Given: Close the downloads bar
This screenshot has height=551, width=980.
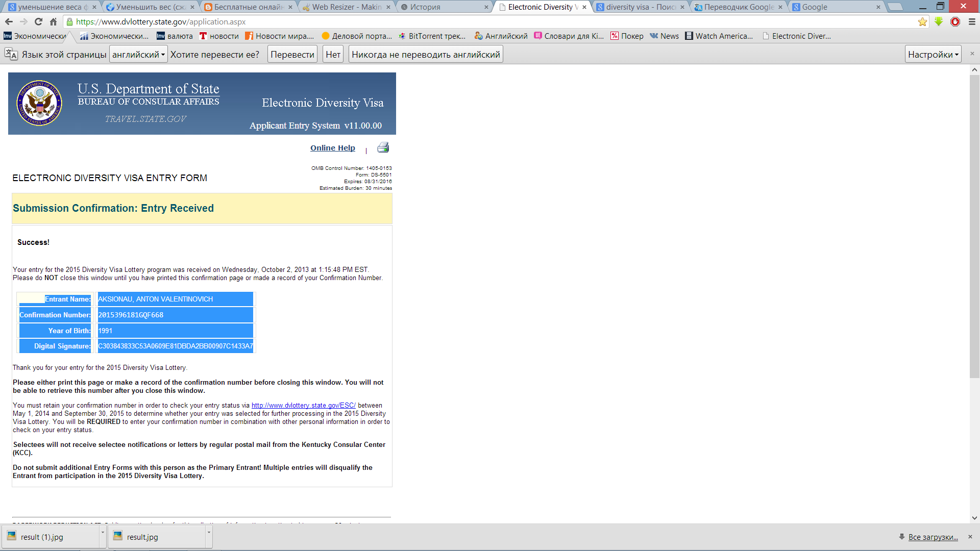Looking at the screenshot, I should pos(970,537).
